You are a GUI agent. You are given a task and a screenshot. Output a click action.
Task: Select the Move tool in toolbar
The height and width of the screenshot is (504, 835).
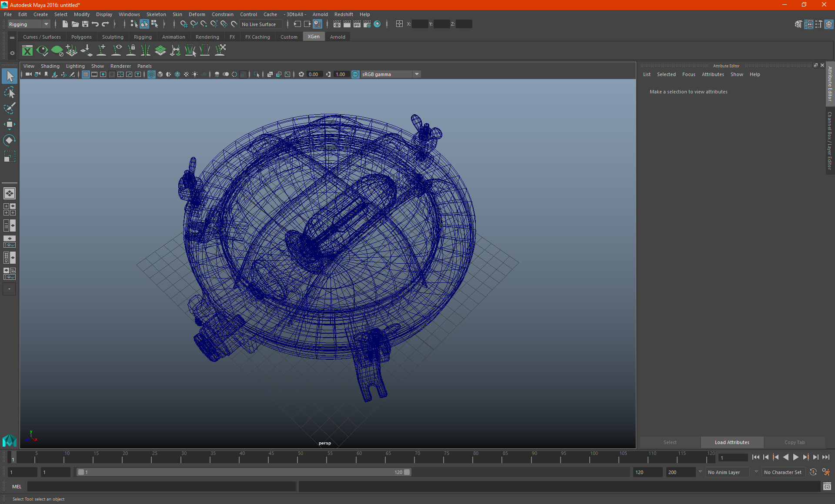10,124
